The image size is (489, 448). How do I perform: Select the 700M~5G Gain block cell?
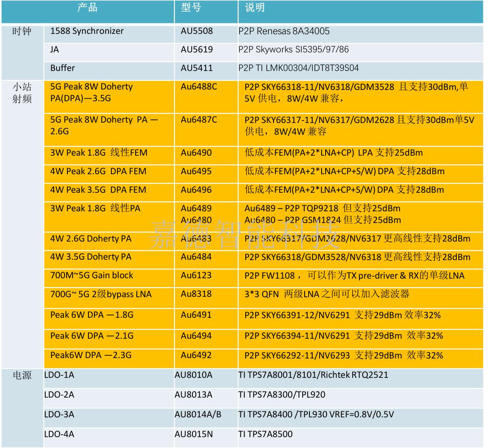coord(92,275)
